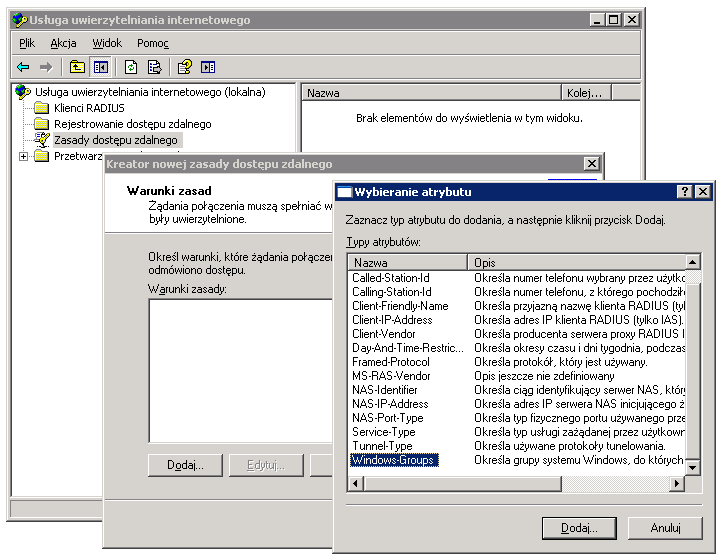Open help via question mark toolbar icon
Viewport: 722px width, 557px height.
click(185, 67)
